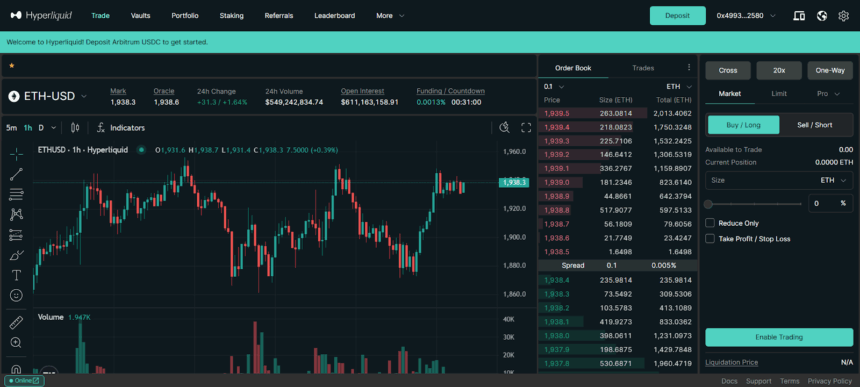The width and height of the screenshot is (860, 387).
Task: Select the Market order tab
Action: pyautogui.click(x=729, y=94)
